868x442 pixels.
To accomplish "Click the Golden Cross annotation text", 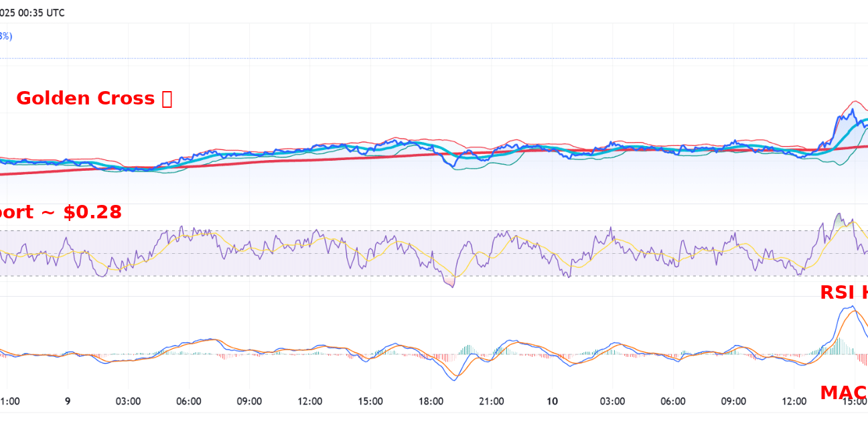I will tap(94, 98).
